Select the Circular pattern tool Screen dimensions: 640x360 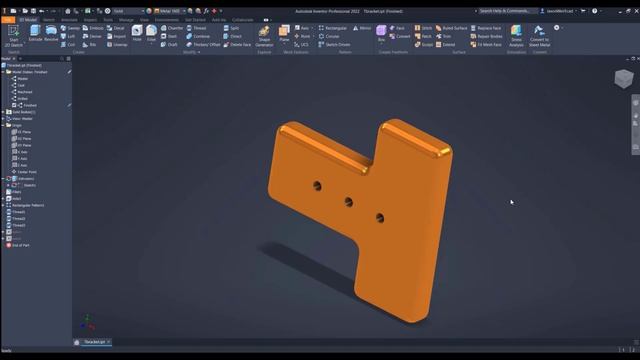click(x=329, y=36)
